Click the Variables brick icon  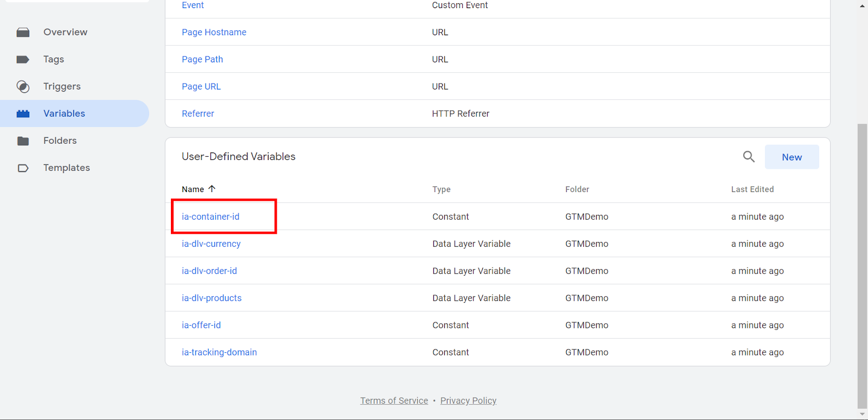click(23, 114)
